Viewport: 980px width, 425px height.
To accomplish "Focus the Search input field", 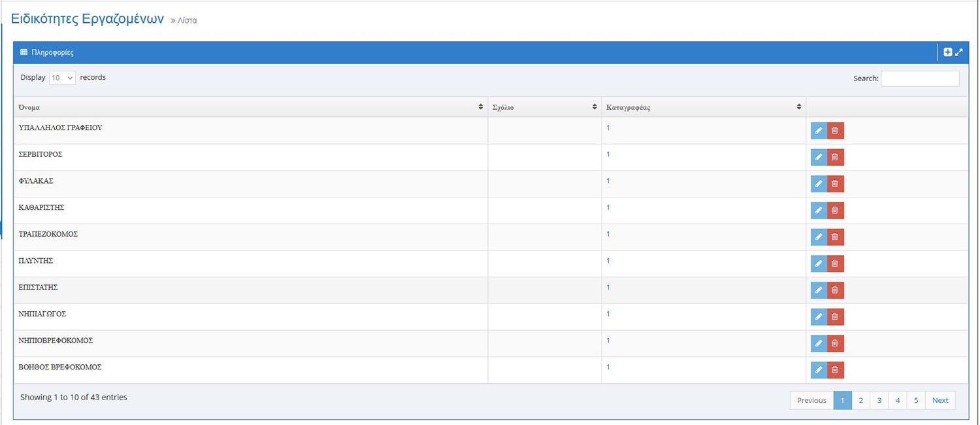I will coord(920,78).
